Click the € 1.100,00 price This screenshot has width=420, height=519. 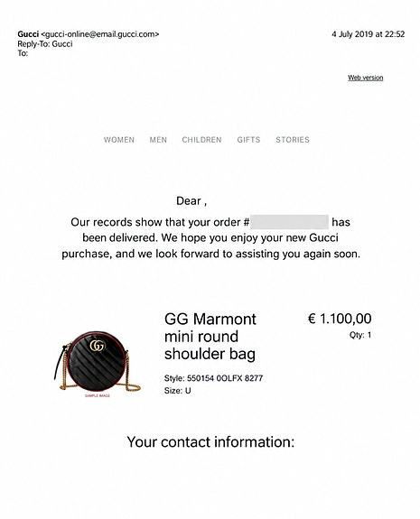coord(340,319)
